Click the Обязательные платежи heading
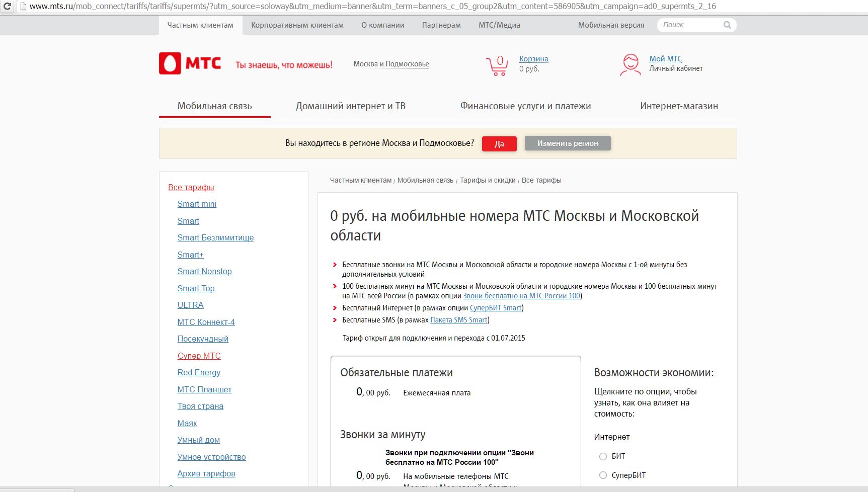Viewport: 868px width, 492px height. [397, 373]
